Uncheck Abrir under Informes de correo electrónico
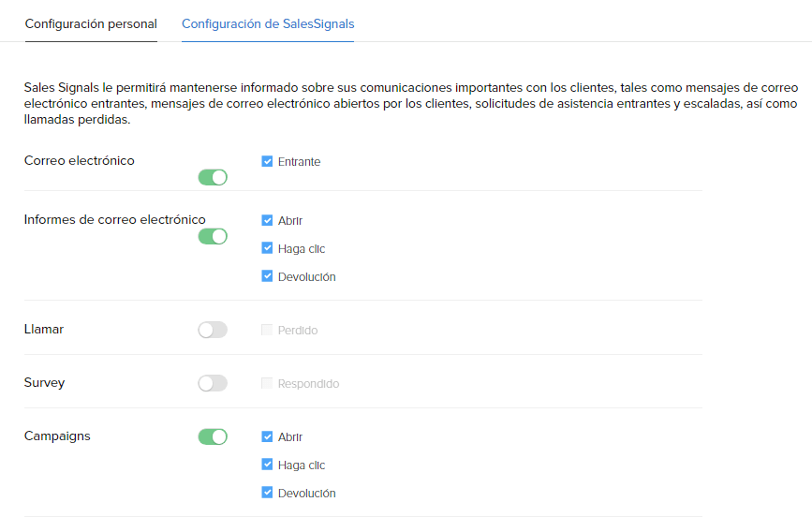The height and width of the screenshot is (517, 812). (x=268, y=221)
